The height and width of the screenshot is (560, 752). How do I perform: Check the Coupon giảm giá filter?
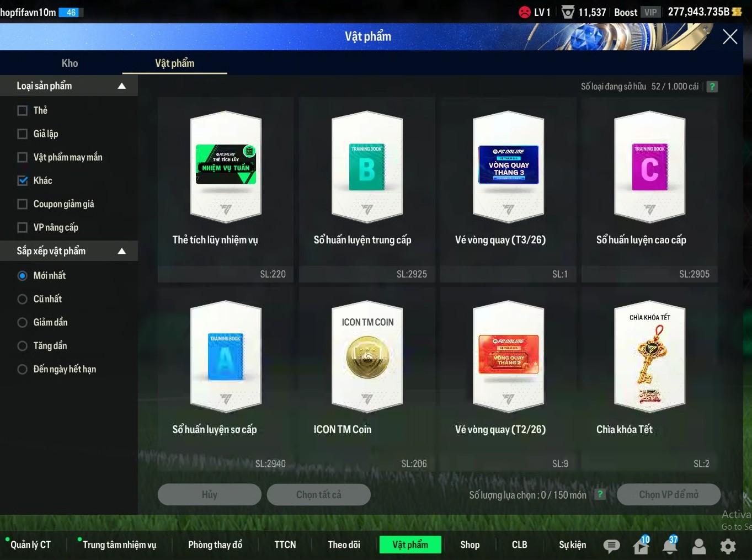pos(23,204)
